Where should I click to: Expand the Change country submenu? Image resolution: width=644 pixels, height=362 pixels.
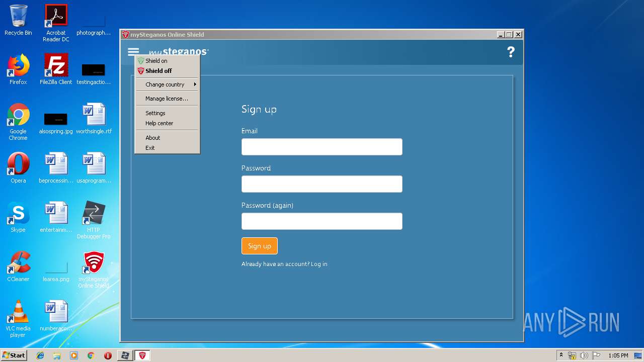(x=168, y=84)
